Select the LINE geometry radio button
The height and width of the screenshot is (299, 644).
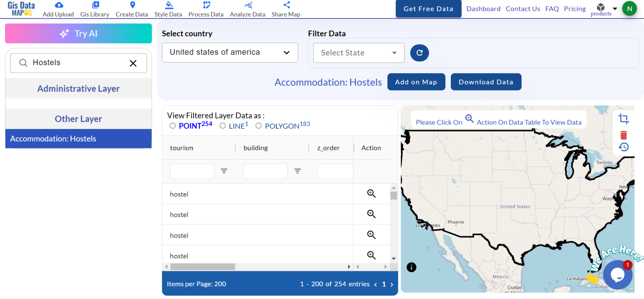[223, 125]
